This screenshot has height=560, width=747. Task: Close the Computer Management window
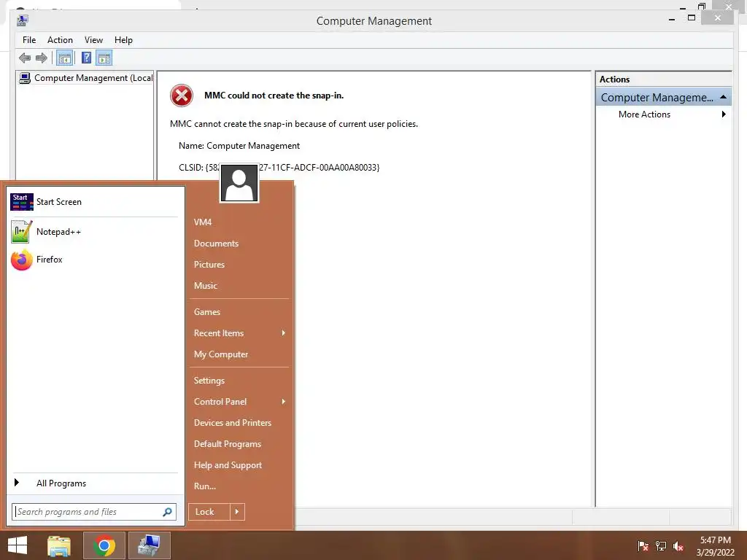[718, 18]
